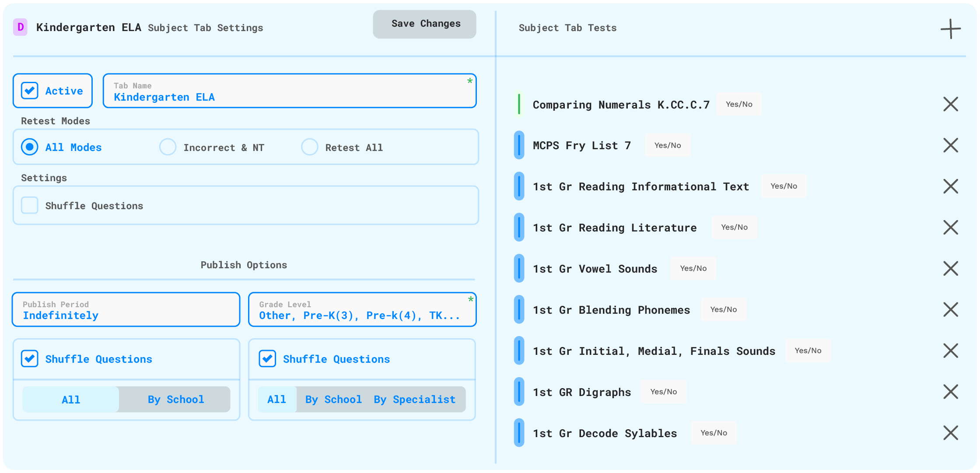Image resolution: width=980 pixels, height=473 pixels.
Task: Click the Subject Tab Tests heading
Action: pyautogui.click(x=567, y=28)
